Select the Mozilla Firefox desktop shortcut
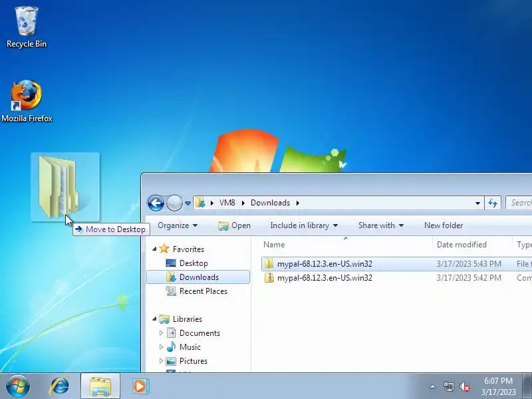The image size is (532, 399). (x=27, y=101)
